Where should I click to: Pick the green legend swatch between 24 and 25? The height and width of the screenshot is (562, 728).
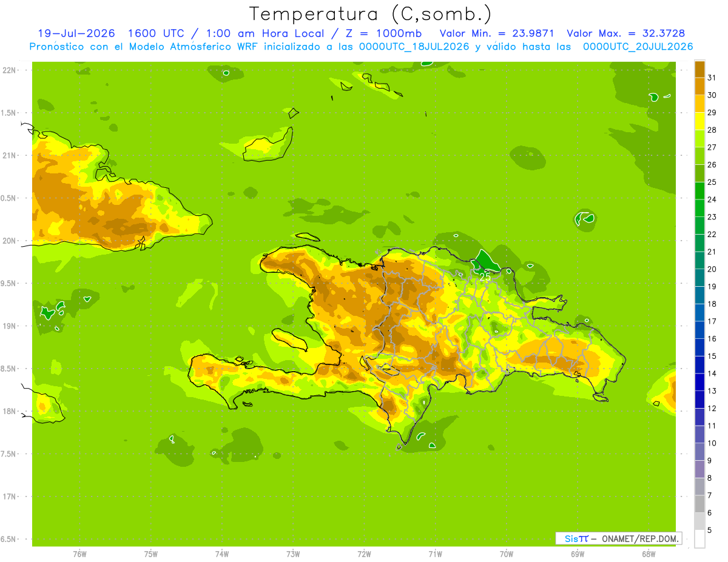click(699, 191)
